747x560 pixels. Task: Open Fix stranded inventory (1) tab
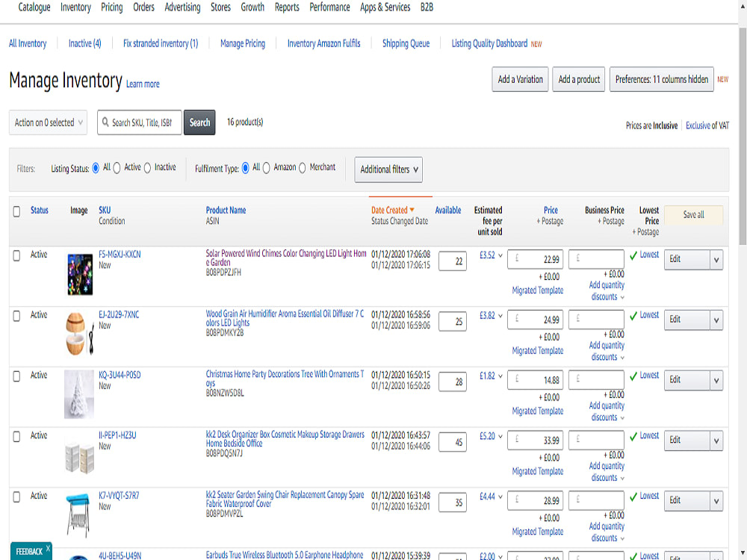point(161,43)
